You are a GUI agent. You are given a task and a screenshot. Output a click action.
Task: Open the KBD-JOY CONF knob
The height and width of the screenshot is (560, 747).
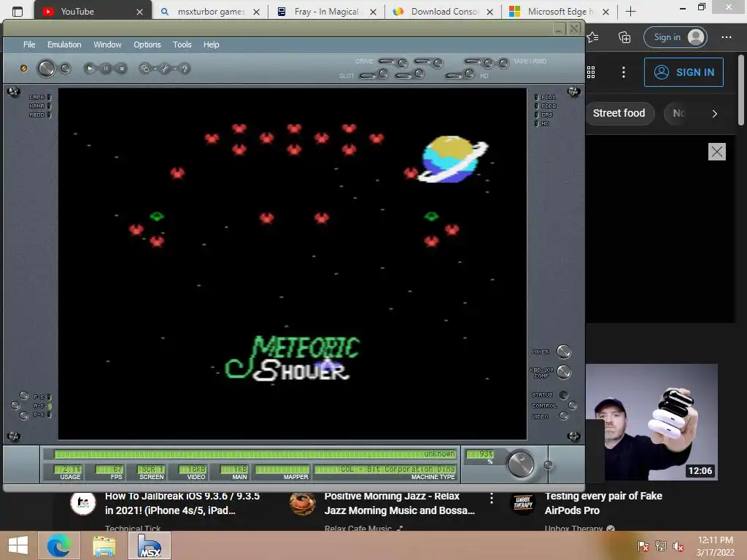(x=564, y=372)
